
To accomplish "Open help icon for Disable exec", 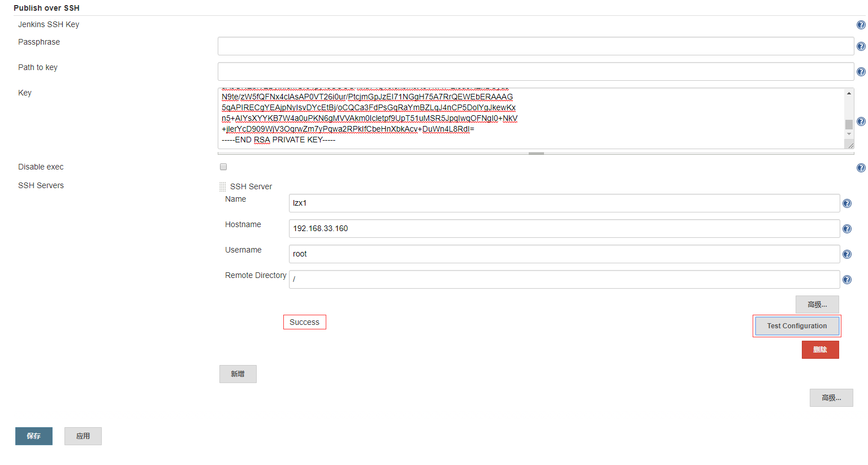I will 861,168.
